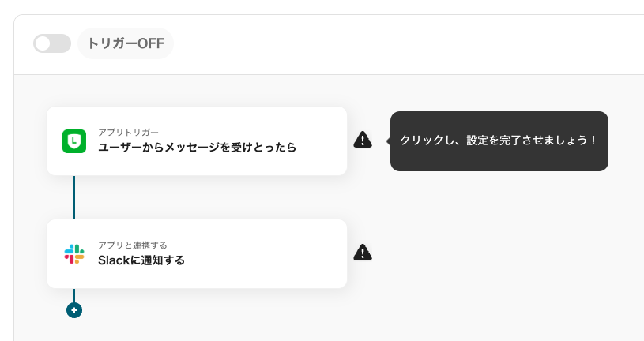Click the アプリトリガー label text
The height and width of the screenshot is (341, 644).
pos(128,132)
